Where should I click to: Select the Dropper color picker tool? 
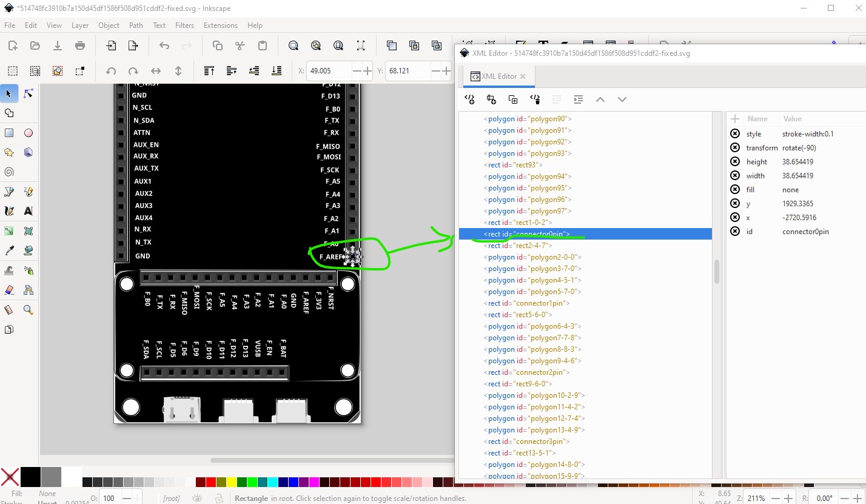pyautogui.click(x=9, y=250)
